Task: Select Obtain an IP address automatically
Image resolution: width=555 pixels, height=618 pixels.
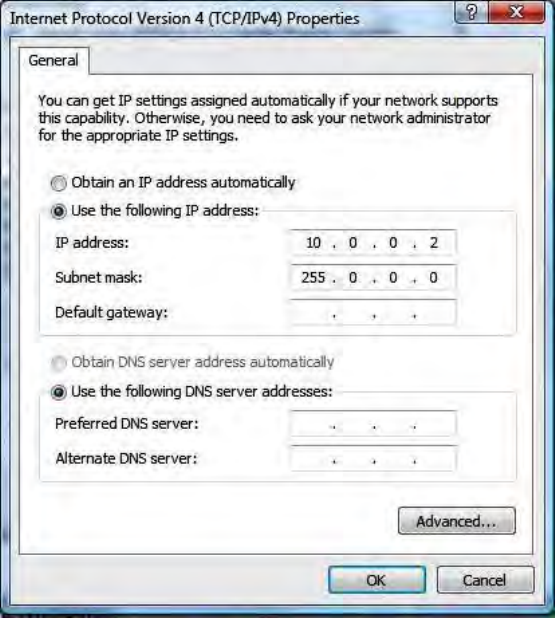Action: click(x=59, y=183)
